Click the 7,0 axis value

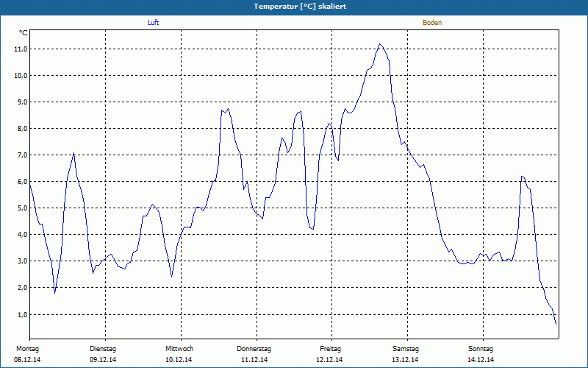[x=22, y=155]
